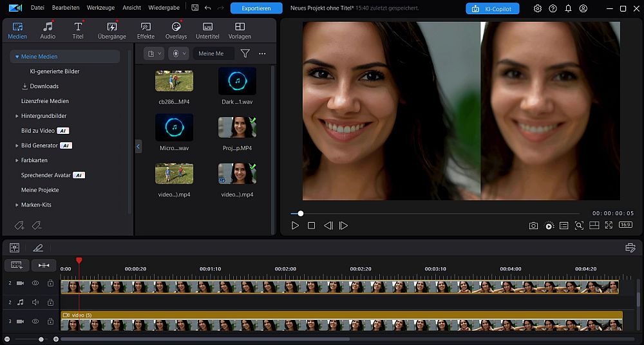Screen dimensions: 644x345
Task: Open the Downloads folder item
Action: (x=40, y=86)
